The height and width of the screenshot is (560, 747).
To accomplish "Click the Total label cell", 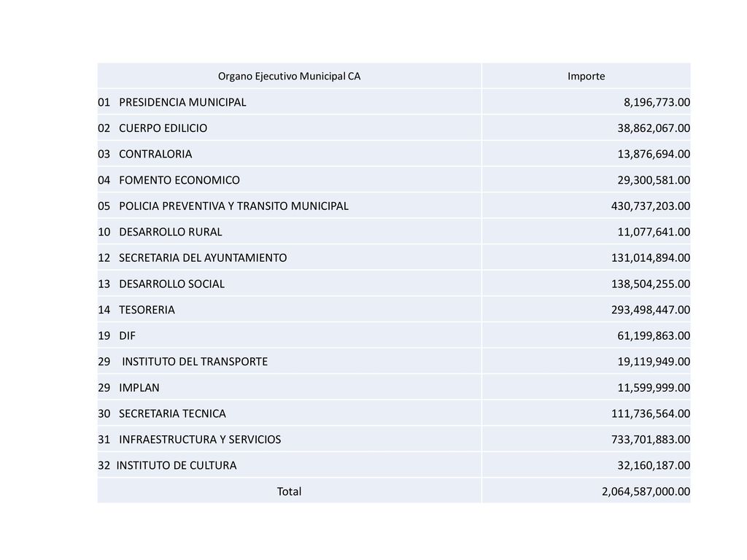I will point(289,491).
